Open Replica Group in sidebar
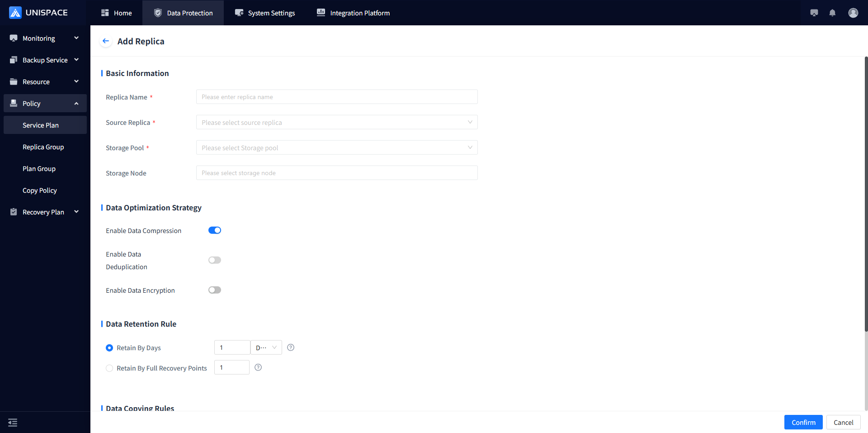Image resolution: width=868 pixels, height=433 pixels. [x=45, y=147]
